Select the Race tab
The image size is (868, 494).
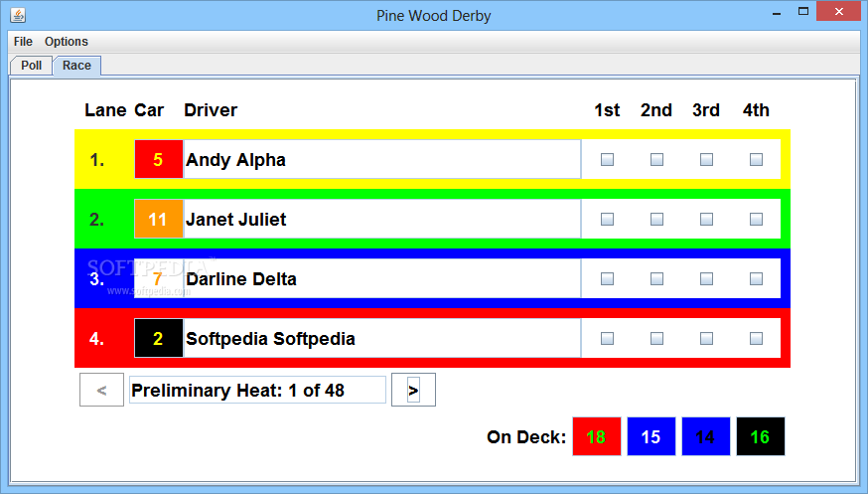tap(76, 66)
